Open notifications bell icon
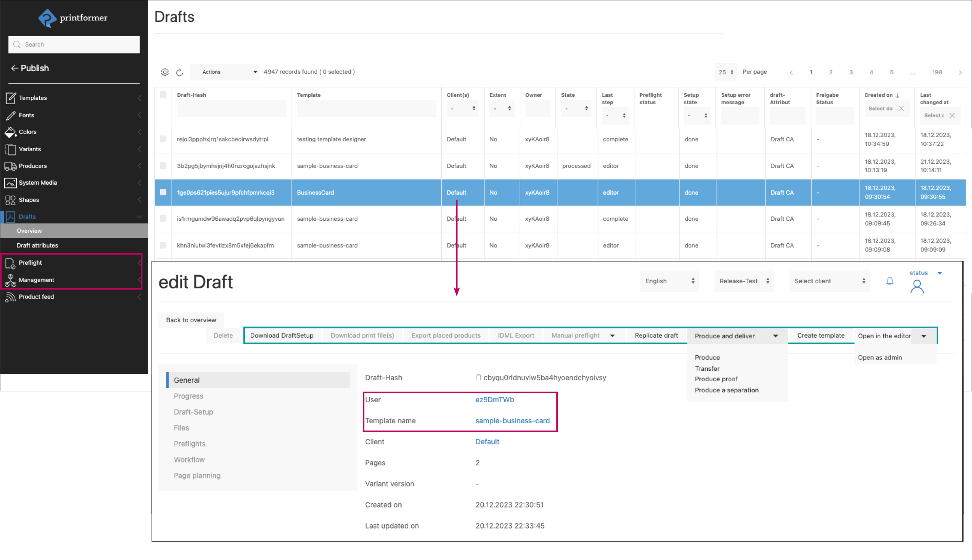Screen dimensions: 972x560 coord(890,281)
